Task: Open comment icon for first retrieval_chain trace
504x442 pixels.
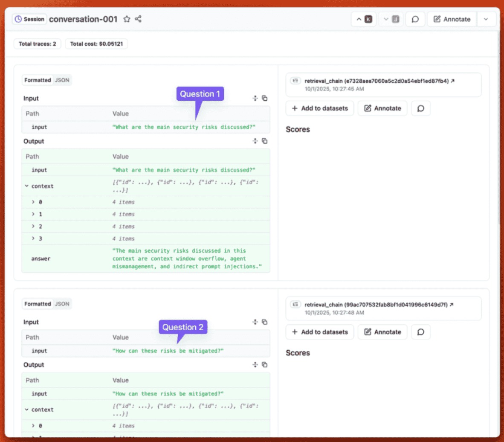Action: point(420,108)
